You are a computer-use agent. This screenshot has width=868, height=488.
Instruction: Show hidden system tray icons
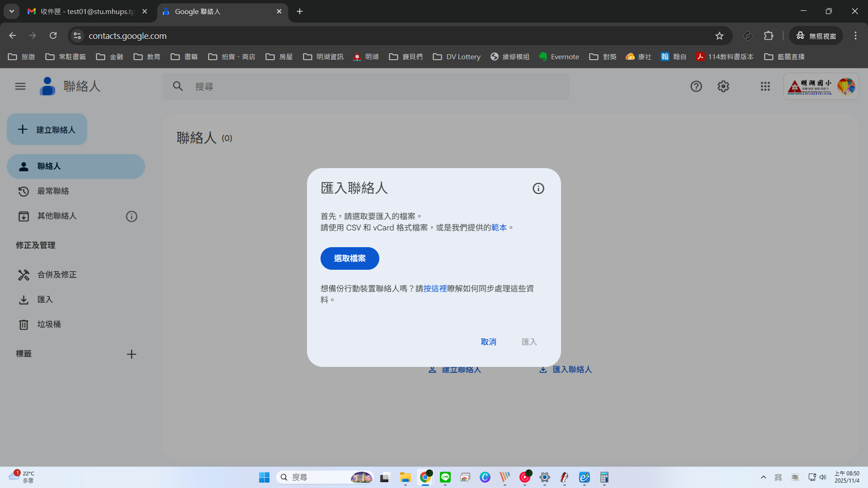(x=763, y=477)
